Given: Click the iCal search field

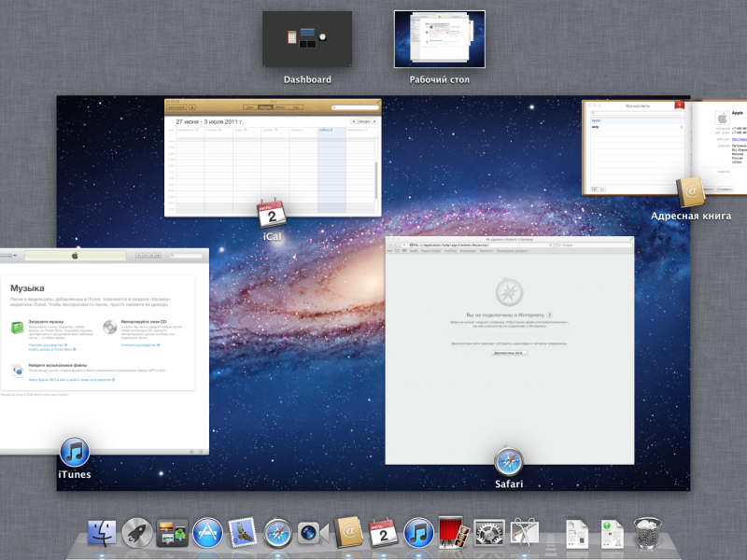Looking at the screenshot, I should coord(355,107).
